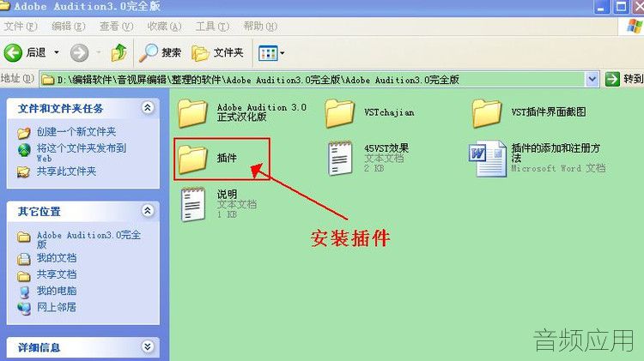
Task: Toggle the Folders (文件夹) pane
Action: 218,52
